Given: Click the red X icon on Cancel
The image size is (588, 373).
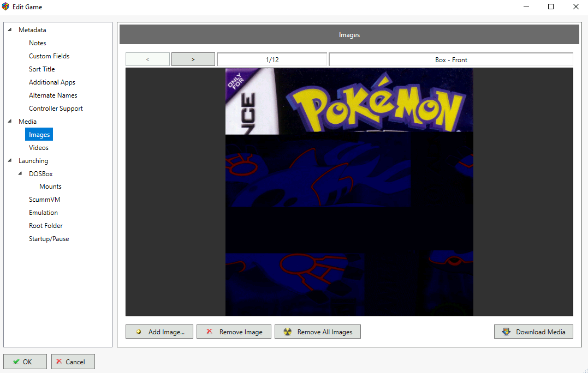Looking at the screenshot, I should tap(59, 362).
